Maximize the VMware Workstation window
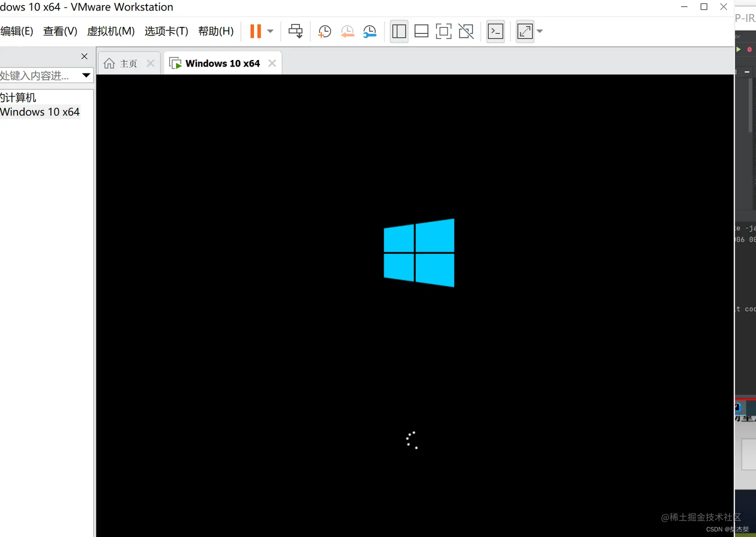Screen dimensions: 756x537 704,6
